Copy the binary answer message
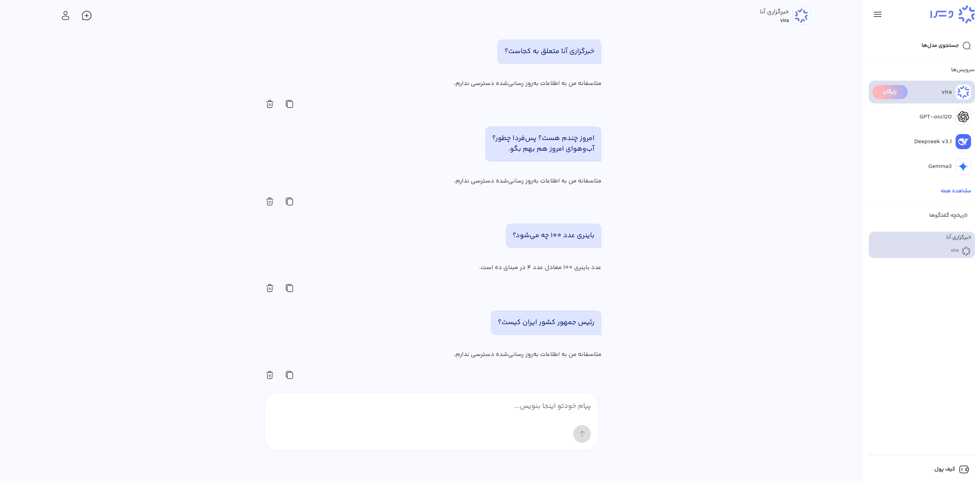Image resolution: width=980 pixels, height=483 pixels. [290, 288]
